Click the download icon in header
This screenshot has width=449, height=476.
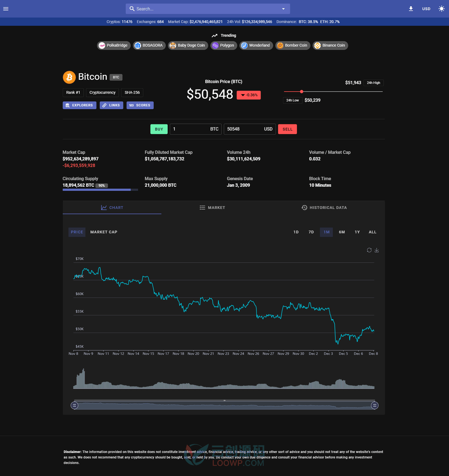click(411, 9)
